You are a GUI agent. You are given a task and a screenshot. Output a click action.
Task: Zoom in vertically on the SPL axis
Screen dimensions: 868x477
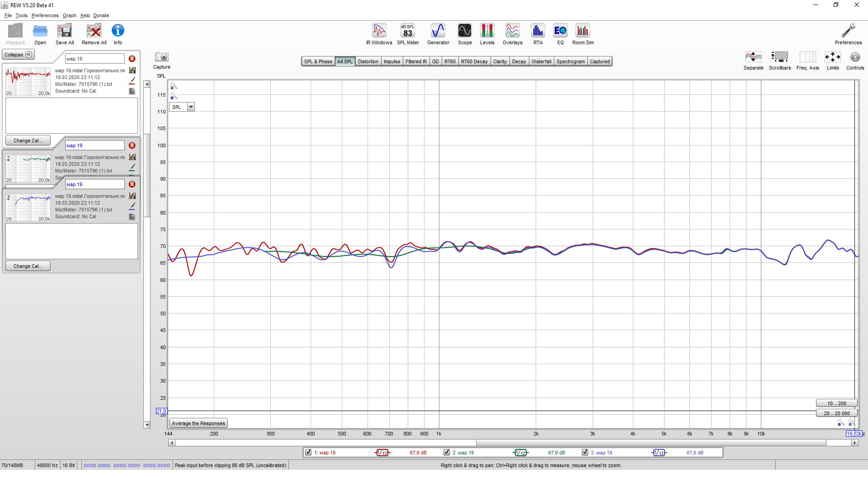coord(174,86)
